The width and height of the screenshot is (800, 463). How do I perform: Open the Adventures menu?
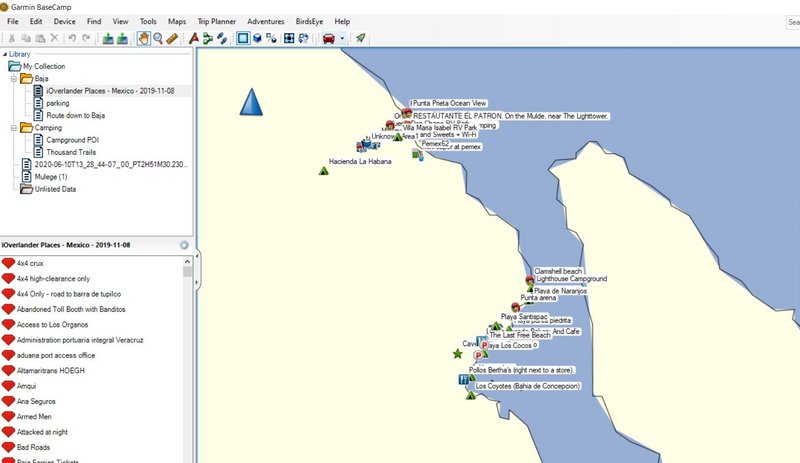tap(266, 21)
